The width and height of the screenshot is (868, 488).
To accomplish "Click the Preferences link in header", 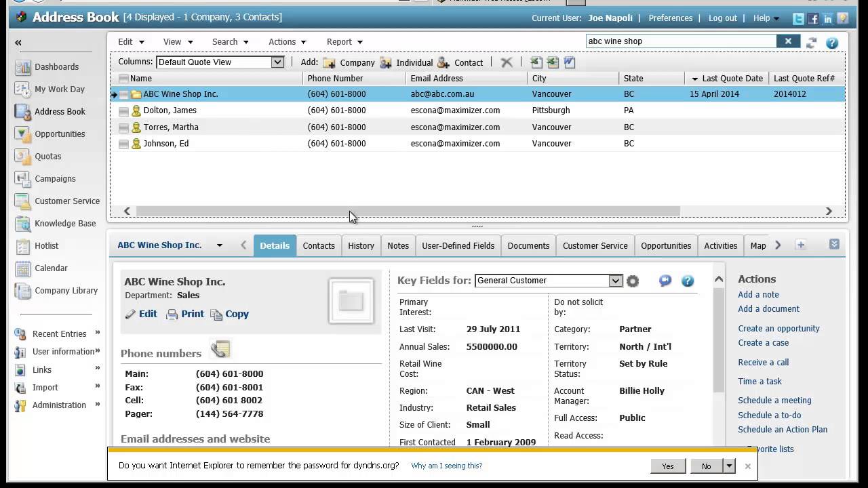I will point(670,18).
